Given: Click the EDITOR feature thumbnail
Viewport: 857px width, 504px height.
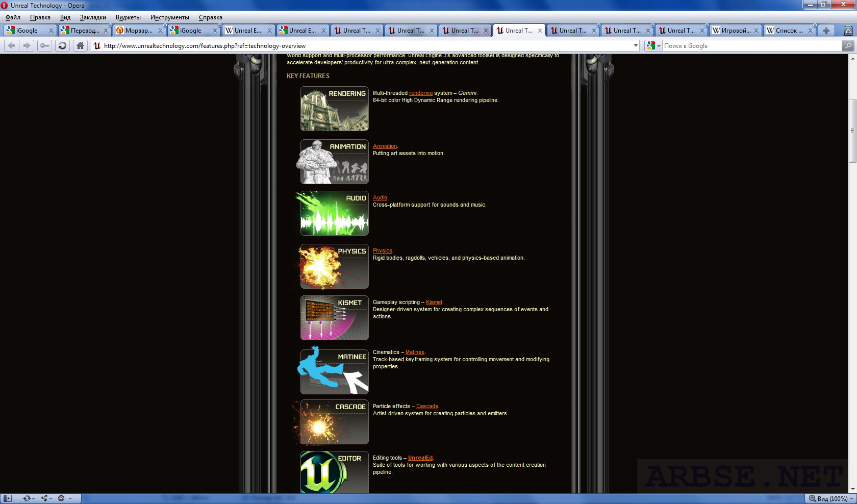Looking at the screenshot, I should [334, 472].
